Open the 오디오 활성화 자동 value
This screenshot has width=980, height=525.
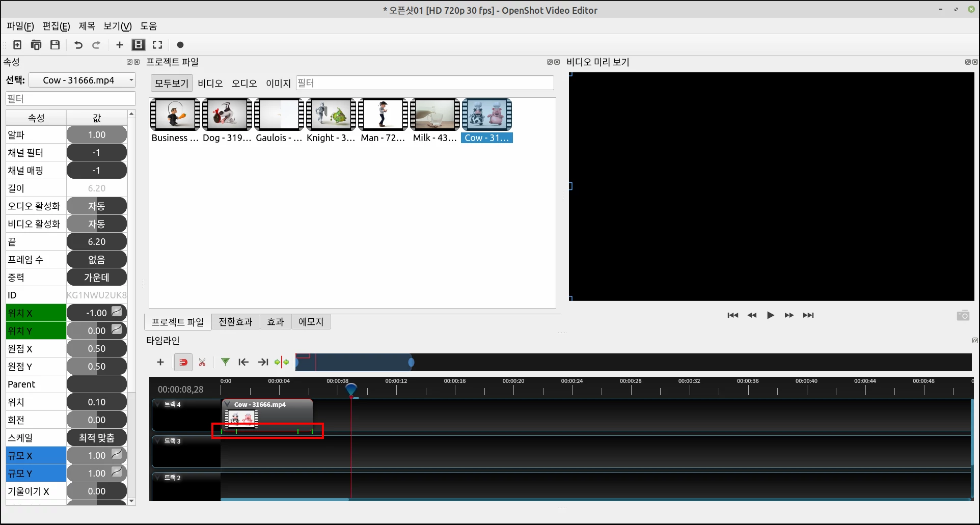pyautogui.click(x=97, y=206)
